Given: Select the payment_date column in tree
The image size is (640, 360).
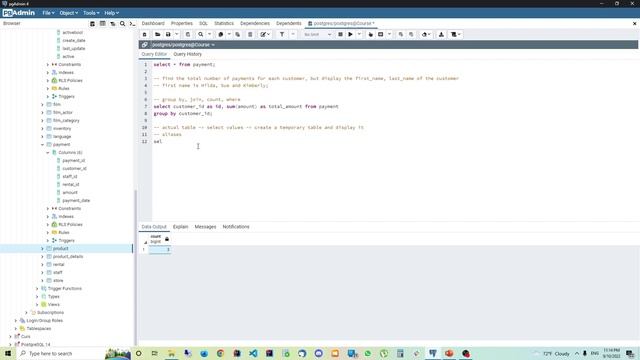Looking at the screenshot, I should 76,200.
